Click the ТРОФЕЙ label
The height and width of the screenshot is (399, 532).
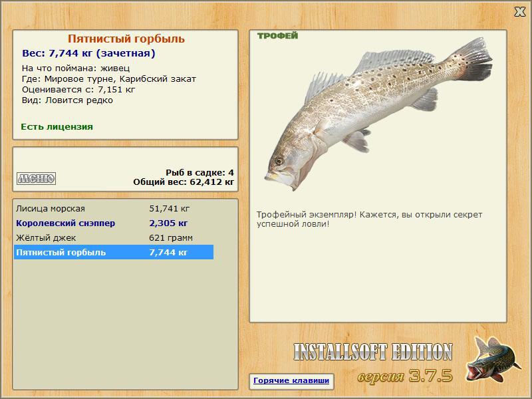pos(277,36)
